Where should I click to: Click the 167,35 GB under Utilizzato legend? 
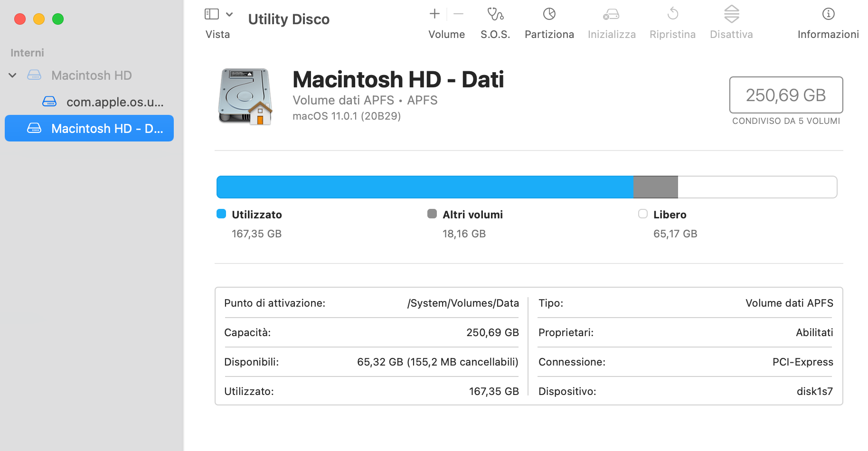coord(257,234)
